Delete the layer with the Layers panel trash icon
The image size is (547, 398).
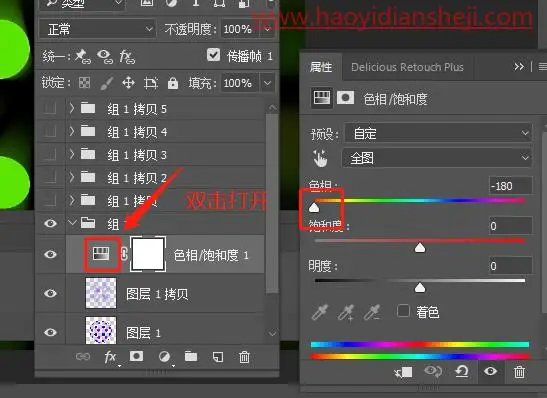point(244,357)
